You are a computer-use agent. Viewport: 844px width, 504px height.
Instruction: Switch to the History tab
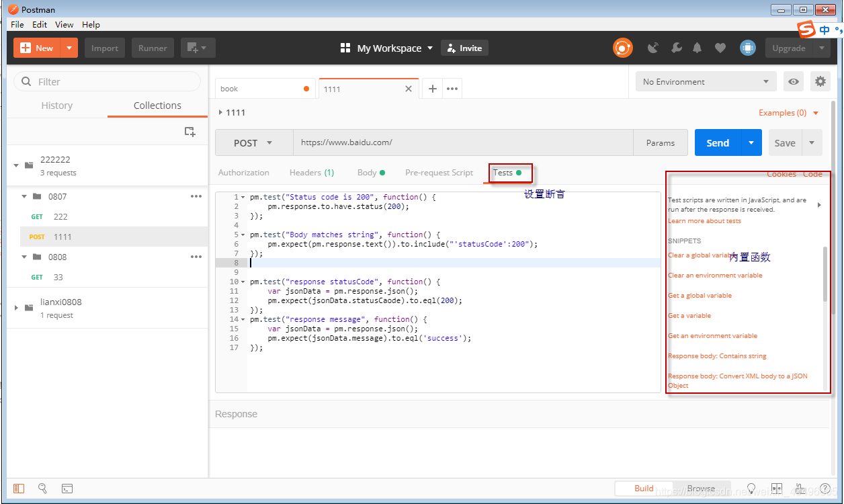coord(57,106)
